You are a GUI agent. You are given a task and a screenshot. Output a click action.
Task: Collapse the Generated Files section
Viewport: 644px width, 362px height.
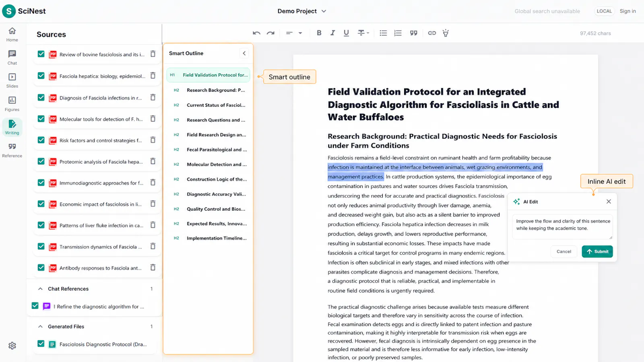40,327
